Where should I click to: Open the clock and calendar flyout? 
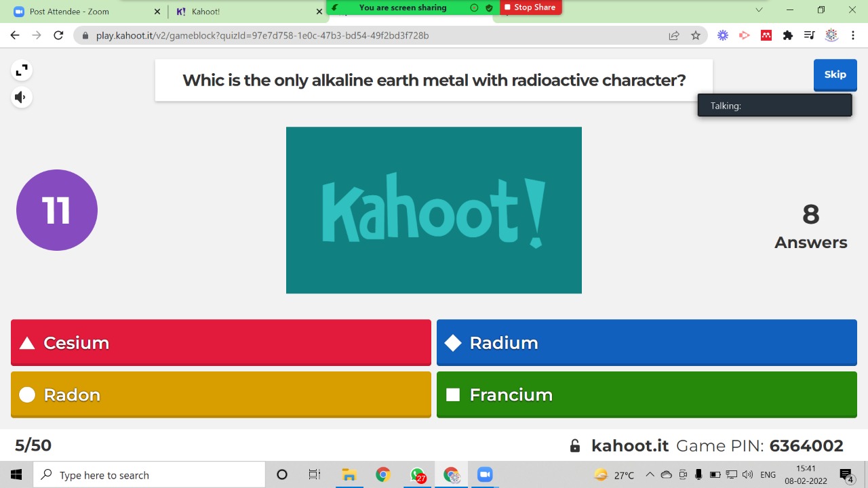806,474
